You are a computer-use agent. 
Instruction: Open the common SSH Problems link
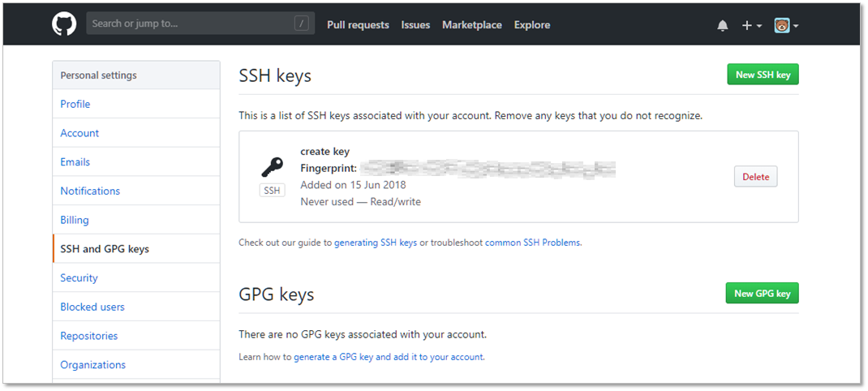pyautogui.click(x=532, y=243)
